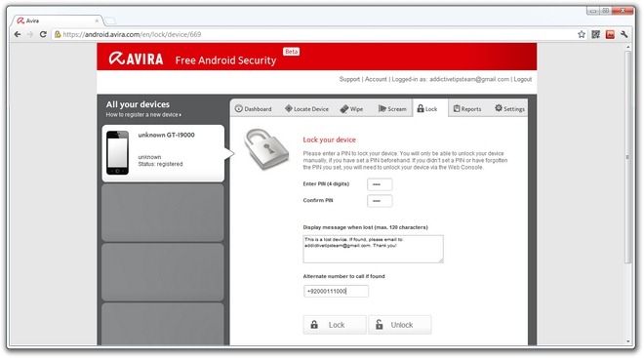Screen dimensions: 644x358
Task: Reload the page with the refresh icon
Action: [43, 34]
